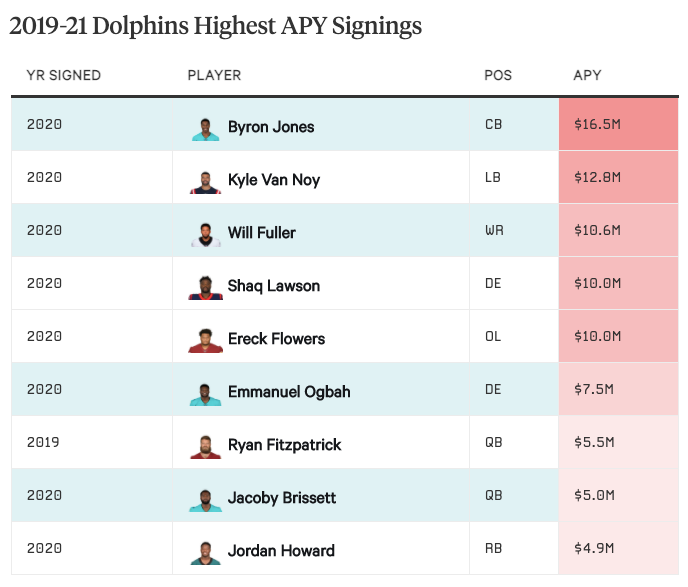Click the table title heading
Viewport: 688px width, 587px height.
[215, 27]
